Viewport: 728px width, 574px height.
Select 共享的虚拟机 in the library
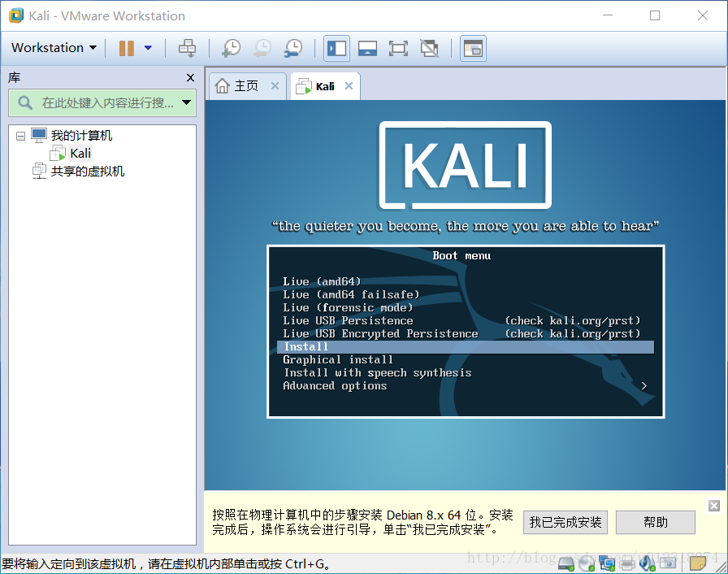click(x=87, y=172)
